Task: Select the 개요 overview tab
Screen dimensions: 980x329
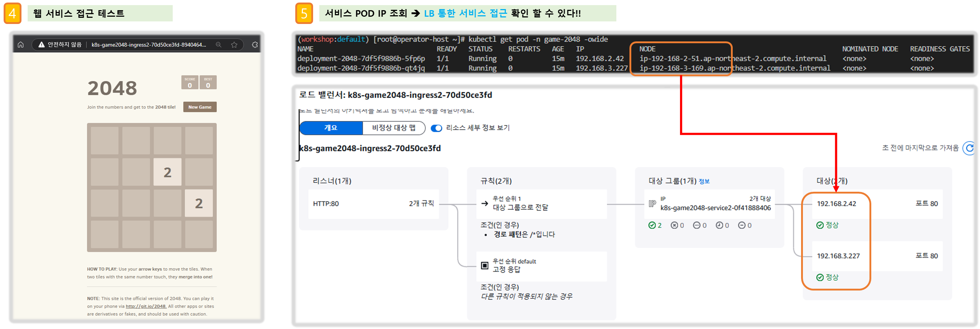Action: pyautogui.click(x=331, y=128)
